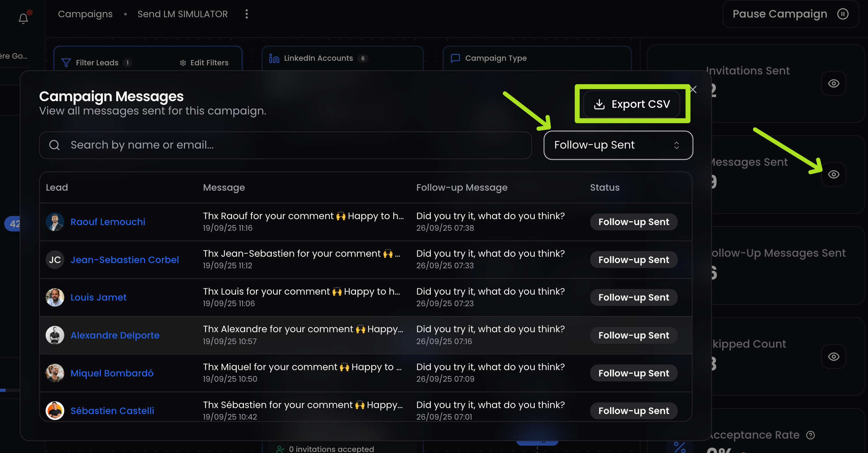Export messages with Export CSV button
Screen dimensions: 868x453
632,104
